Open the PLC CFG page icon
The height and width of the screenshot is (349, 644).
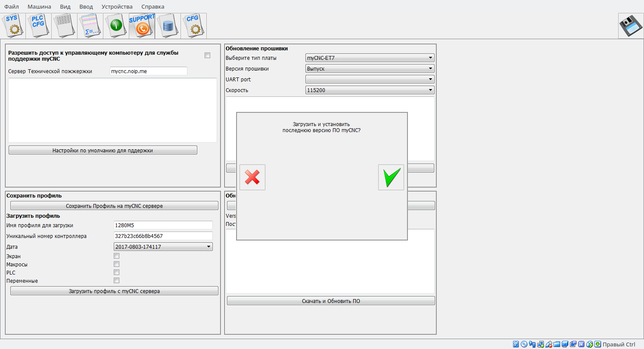click(38, 26)
